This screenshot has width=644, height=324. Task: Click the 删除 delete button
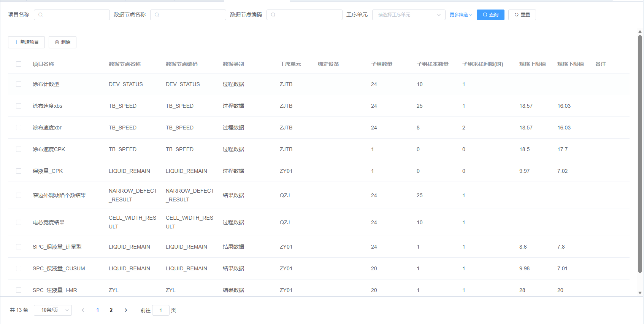(62, 42)
